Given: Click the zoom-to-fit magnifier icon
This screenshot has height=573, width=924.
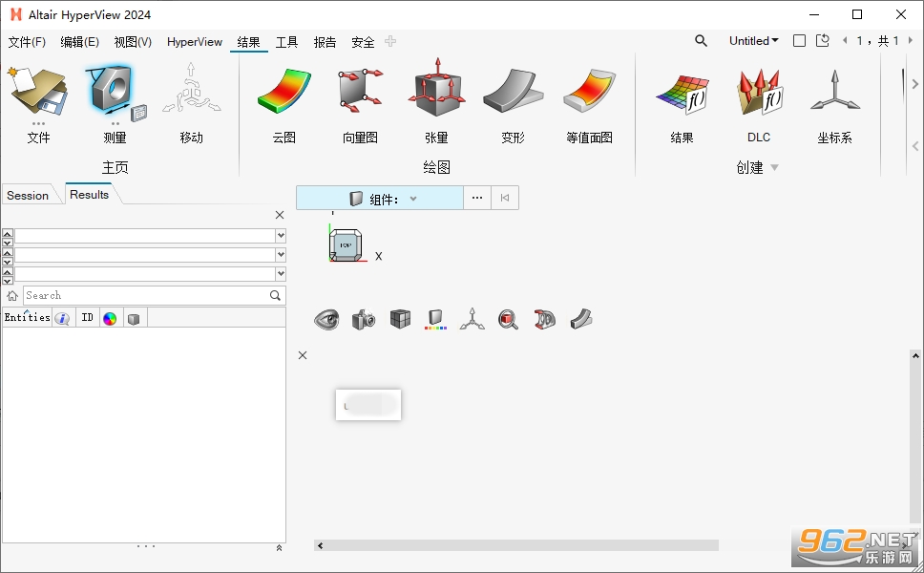Looking at the screenshot, I should 508,320.
